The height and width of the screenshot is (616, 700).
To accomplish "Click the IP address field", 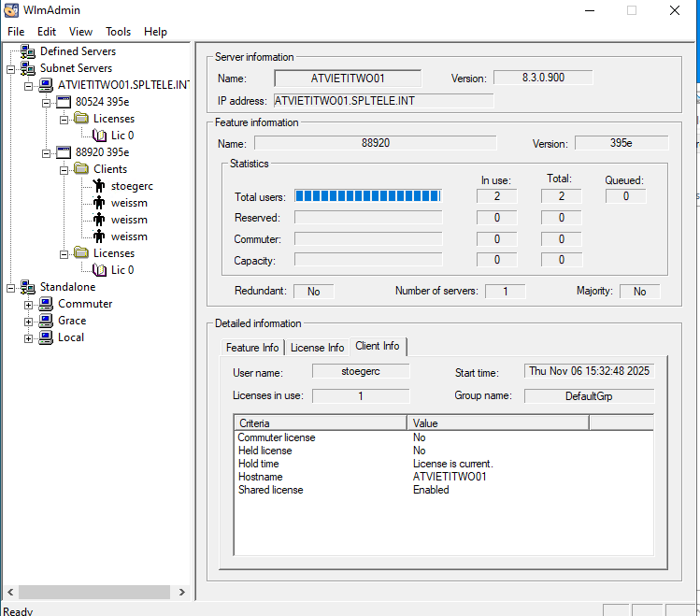I will coord(383,101).
